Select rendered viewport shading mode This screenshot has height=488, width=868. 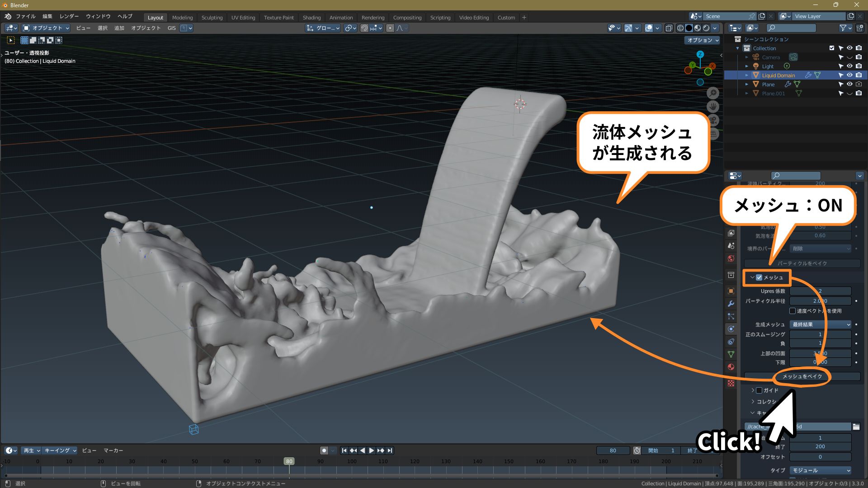tap(706, 28)
